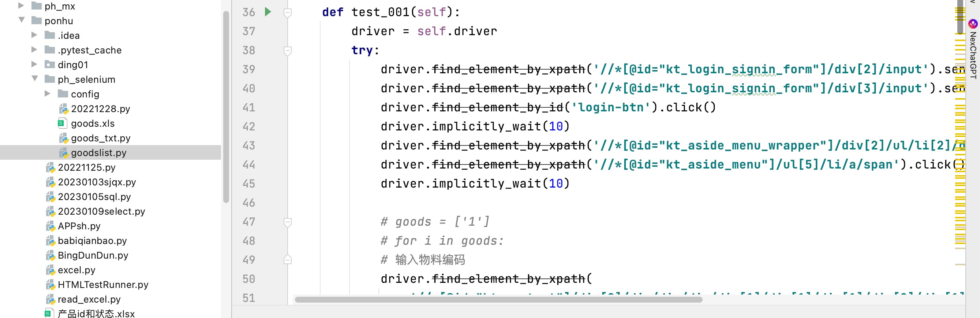Click the Python icon of APPsh.py
Viewport: 980px width, 318px height.
tap(50, 226)
